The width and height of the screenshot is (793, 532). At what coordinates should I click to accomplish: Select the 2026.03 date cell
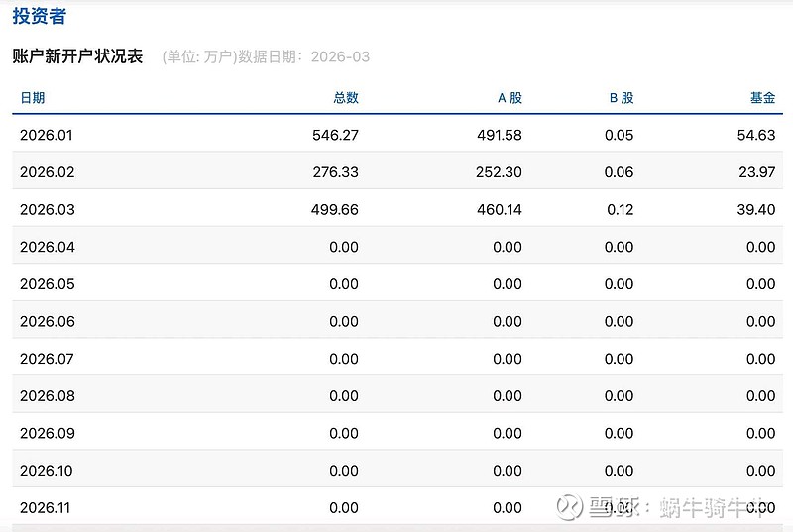[x=47, y=210]
